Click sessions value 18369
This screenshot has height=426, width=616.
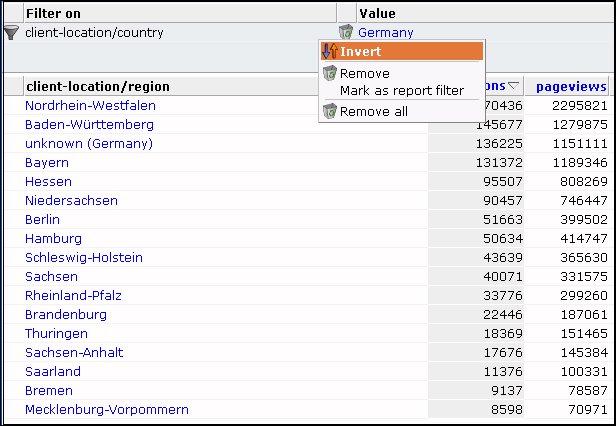click(503, 333)
